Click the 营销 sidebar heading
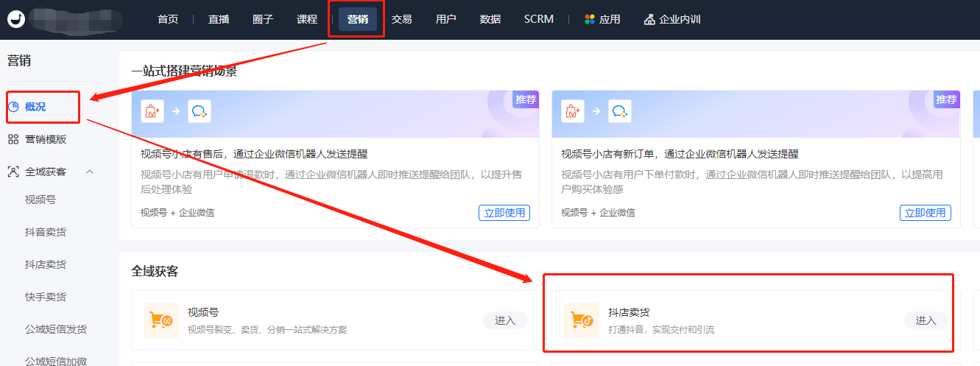980x366 pixels. coord(19,61)
